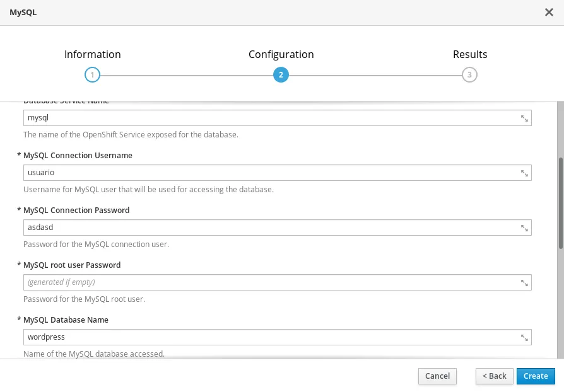Expand the MySQL Connection Username field editor
This screenshot has width=564, height=392.
[524, 173]
